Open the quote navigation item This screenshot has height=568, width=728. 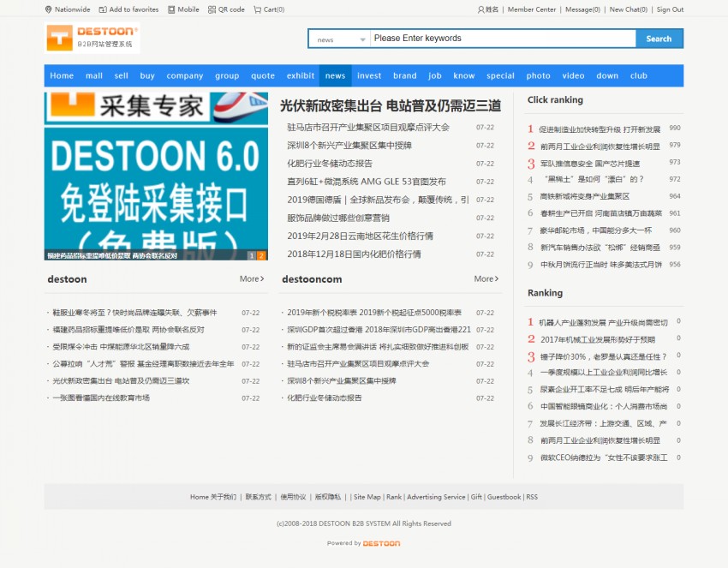(x=263, y=75)
